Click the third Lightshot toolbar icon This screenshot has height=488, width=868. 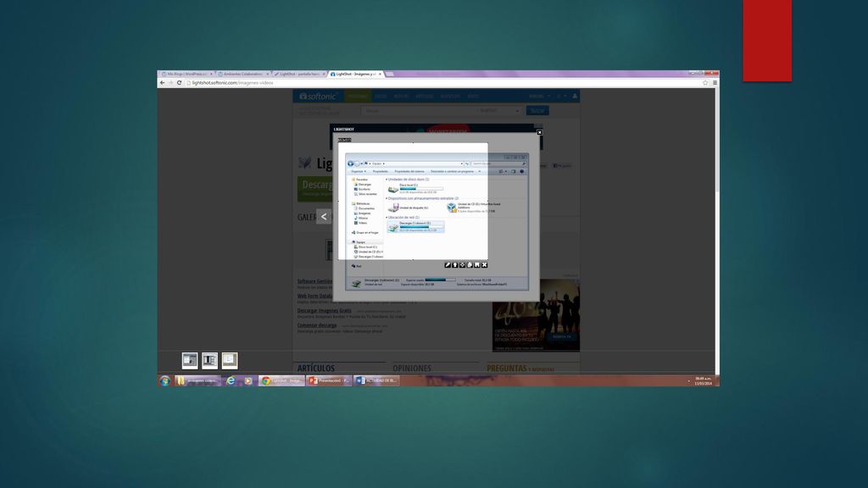tap(462, 265)
